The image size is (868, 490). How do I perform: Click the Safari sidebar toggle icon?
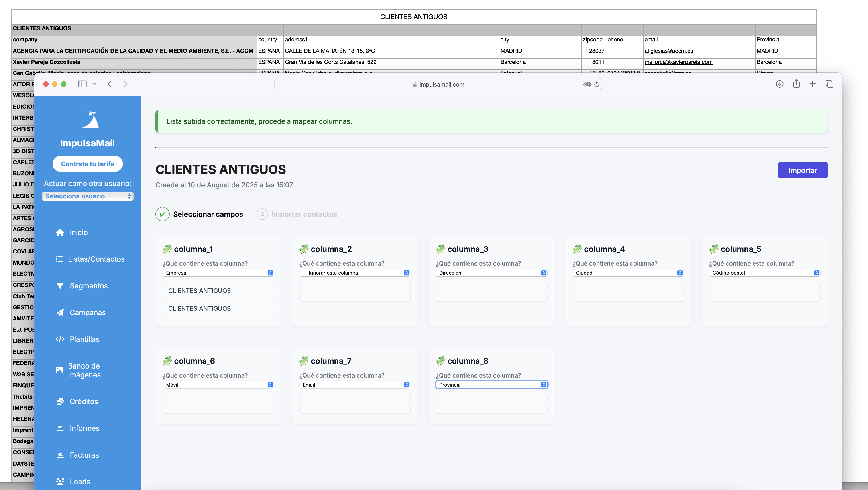coord(82,84)
